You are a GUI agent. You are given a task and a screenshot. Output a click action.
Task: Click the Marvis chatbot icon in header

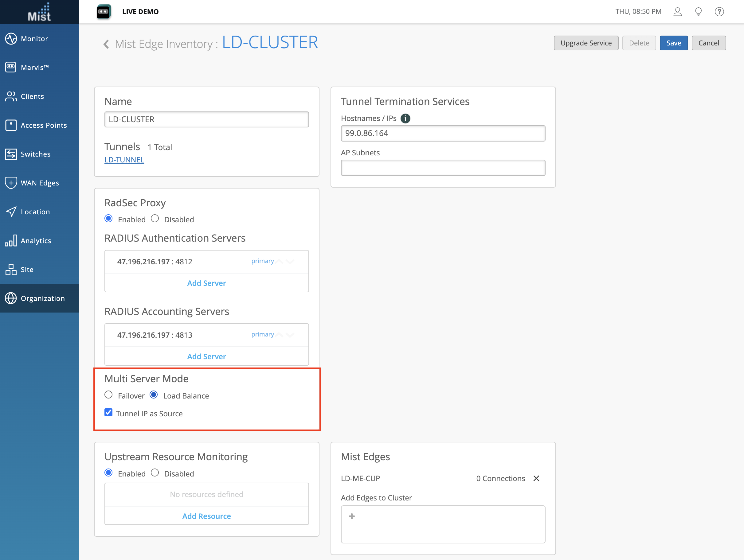tap(104, 12)
